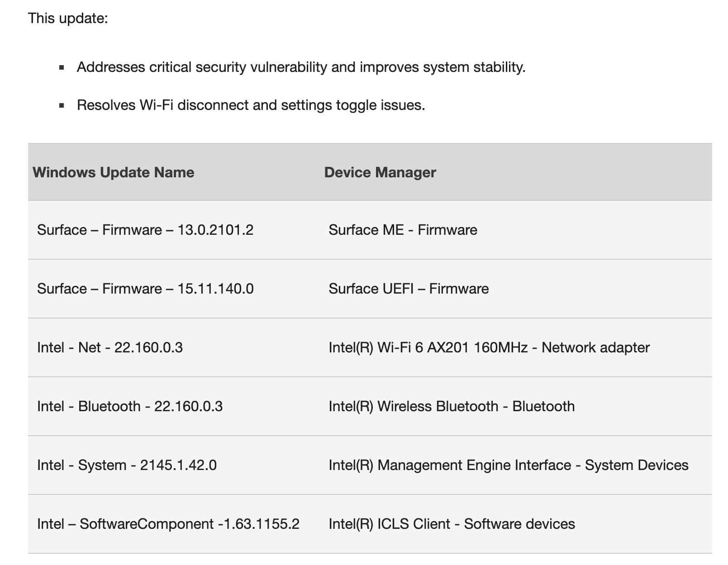Click the 'This update:' heading text
The width and height of the screenshot is (728, 565).
click(68, 18)
